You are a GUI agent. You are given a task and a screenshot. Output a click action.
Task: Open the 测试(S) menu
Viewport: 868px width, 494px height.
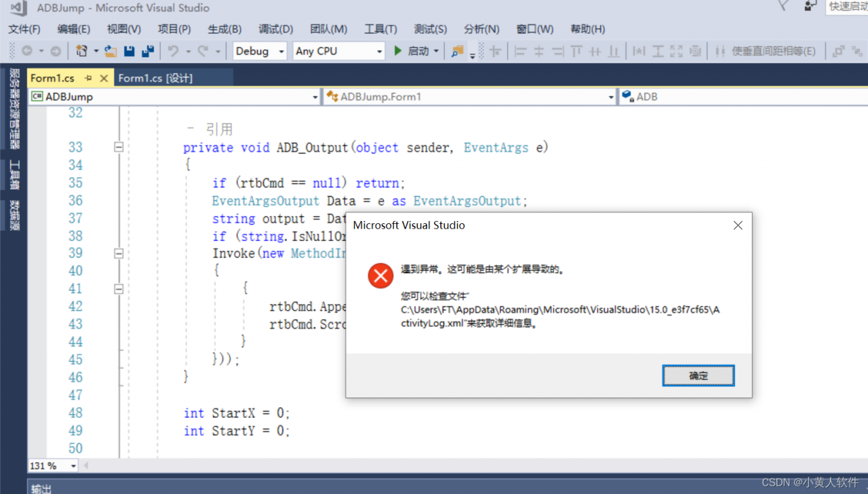[x=431, y=29]
